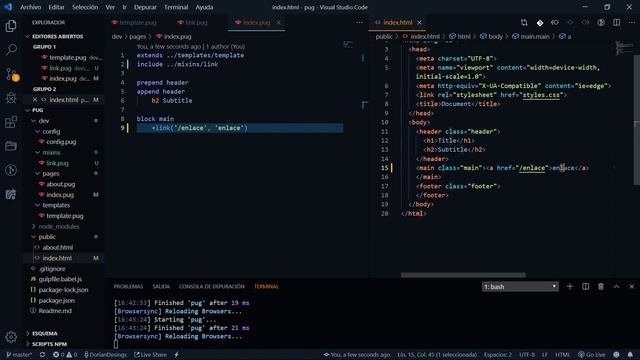Change Espacios: 2 indentation in status bar
Viewport: 640px width, 360px height.
pyautogui.click(x=498, y=355)
